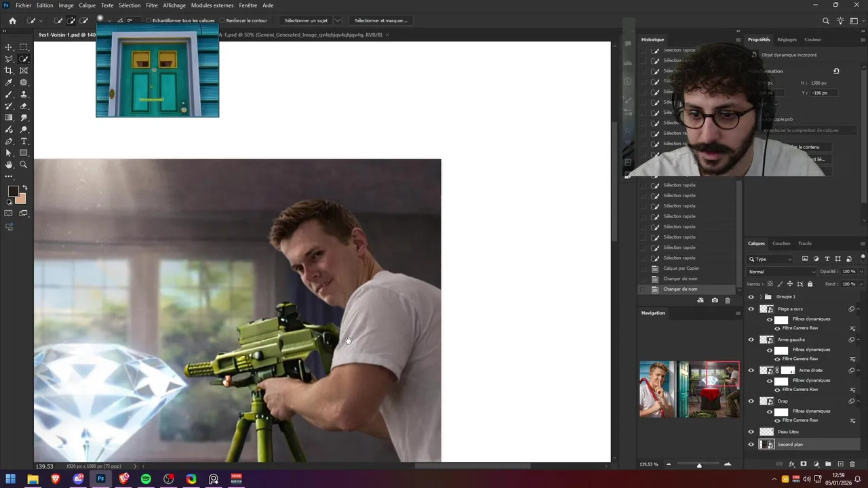Click the Home icon in options bar

12,20
